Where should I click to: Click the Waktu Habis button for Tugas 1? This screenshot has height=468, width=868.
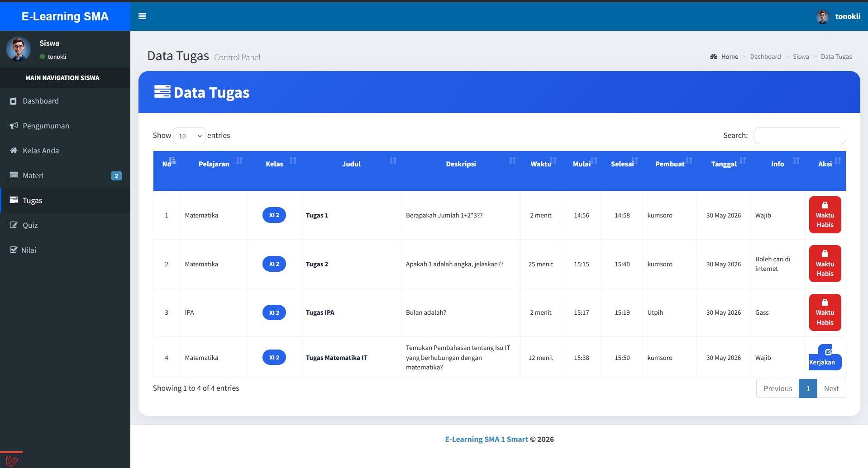825,215
